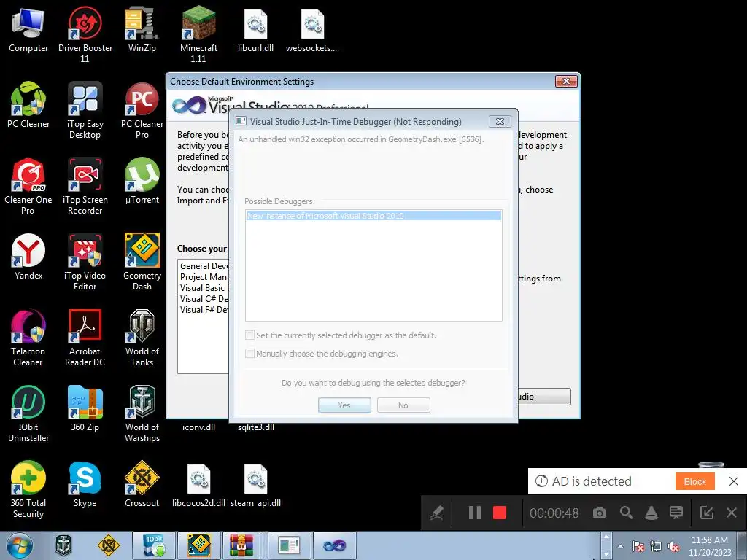Select the libcurl.dll file icon

[x=255, y=30]
